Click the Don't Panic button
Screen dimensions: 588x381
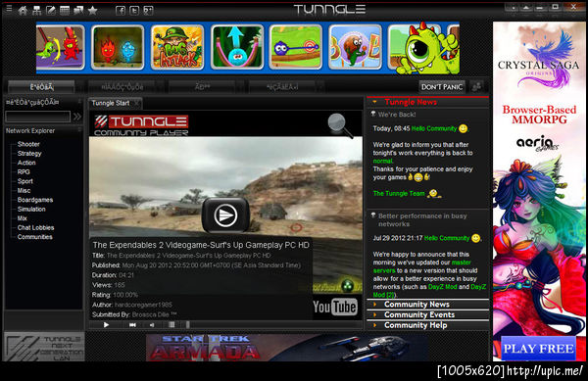442,87
